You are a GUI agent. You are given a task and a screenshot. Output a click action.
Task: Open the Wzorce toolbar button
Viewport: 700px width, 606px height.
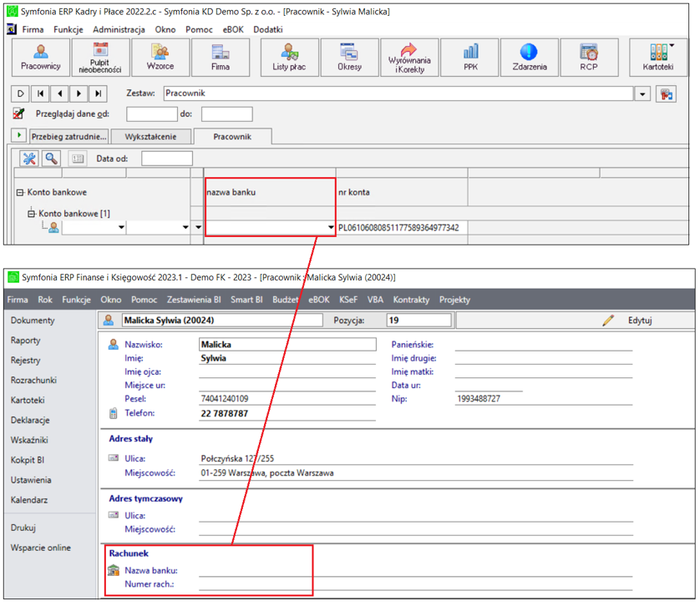point(160,58)
